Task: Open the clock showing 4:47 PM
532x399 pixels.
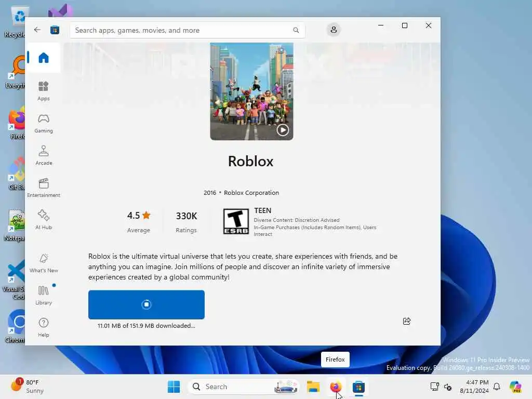Action: pyautogui.click(x=474, y=387)
